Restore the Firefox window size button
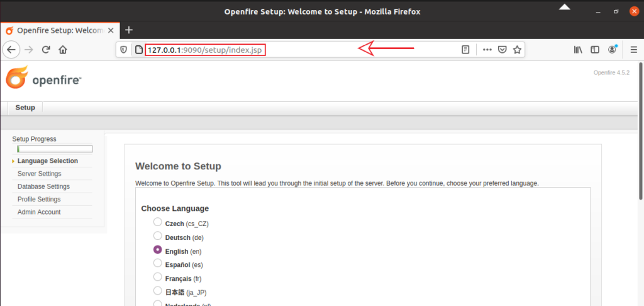Image resolution: width=644 pixels, height=306 pixels. (x=616, y=11)
